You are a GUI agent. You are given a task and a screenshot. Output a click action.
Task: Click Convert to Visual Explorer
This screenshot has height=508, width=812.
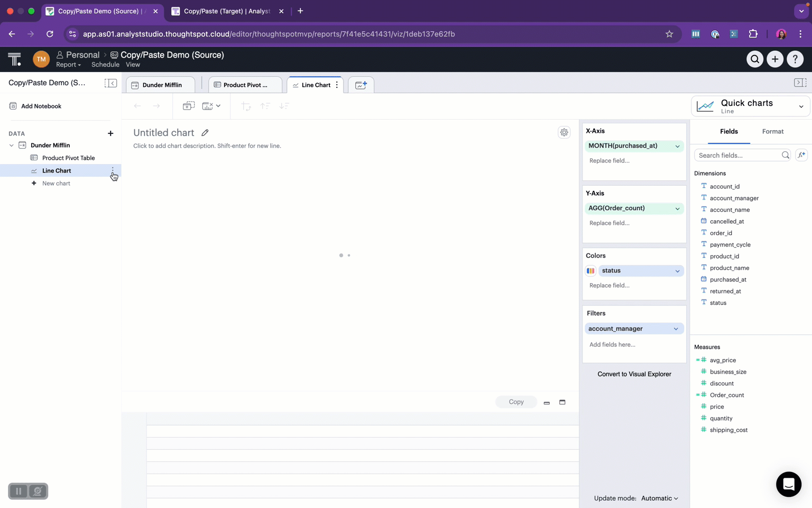(634, 374)
